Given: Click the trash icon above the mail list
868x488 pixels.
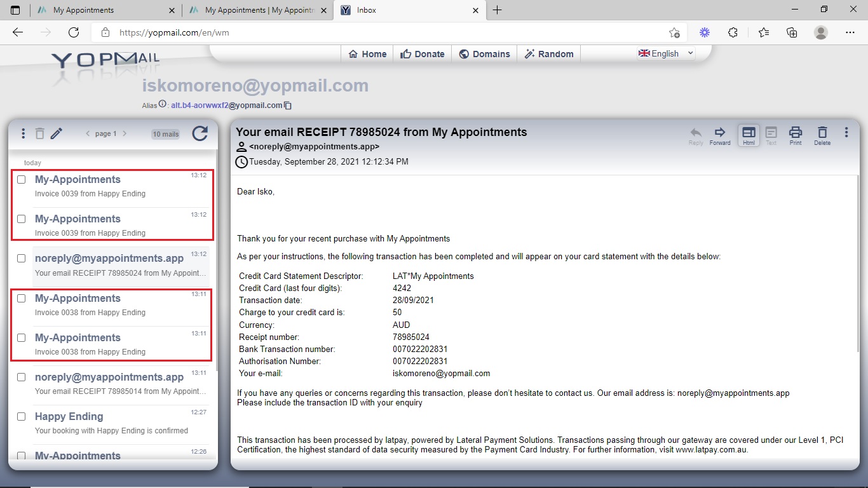Looking at the screenshot, I should click(x=40, y=133).
